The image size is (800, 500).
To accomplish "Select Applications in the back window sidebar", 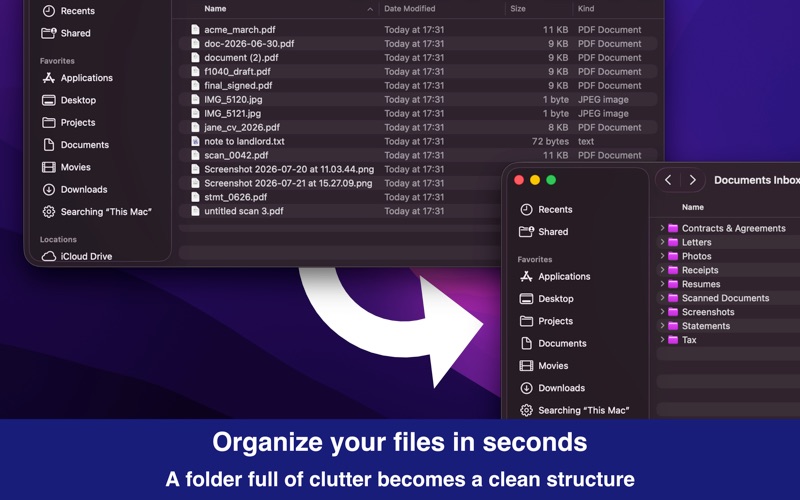I will (x=78, y=78).
